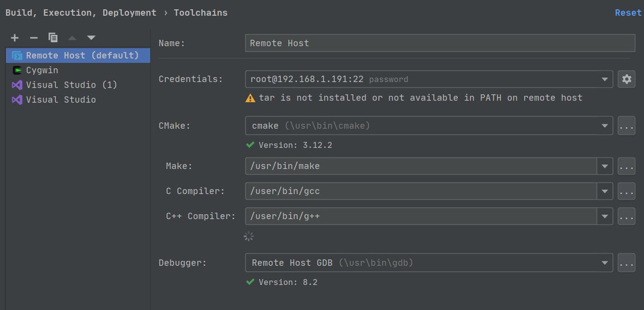644x310 pixels.
Task: Browse for C Compiler path
Action: pyautogui.click(x=626, y=191)
